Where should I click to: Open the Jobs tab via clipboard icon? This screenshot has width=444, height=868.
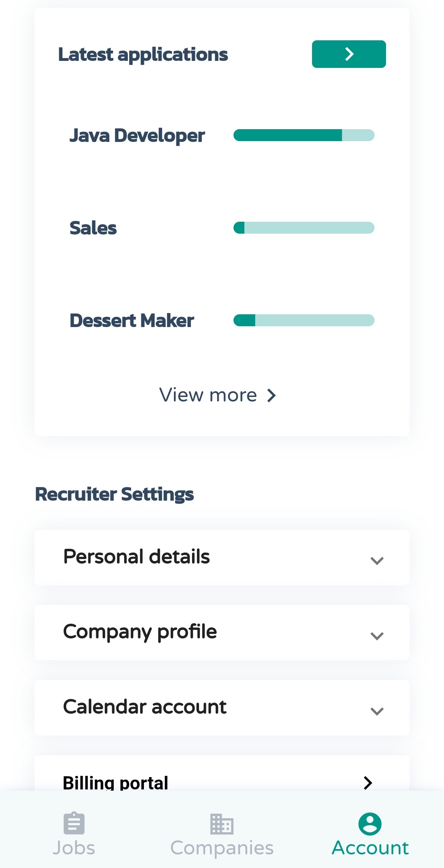click(x=73, y=824)
